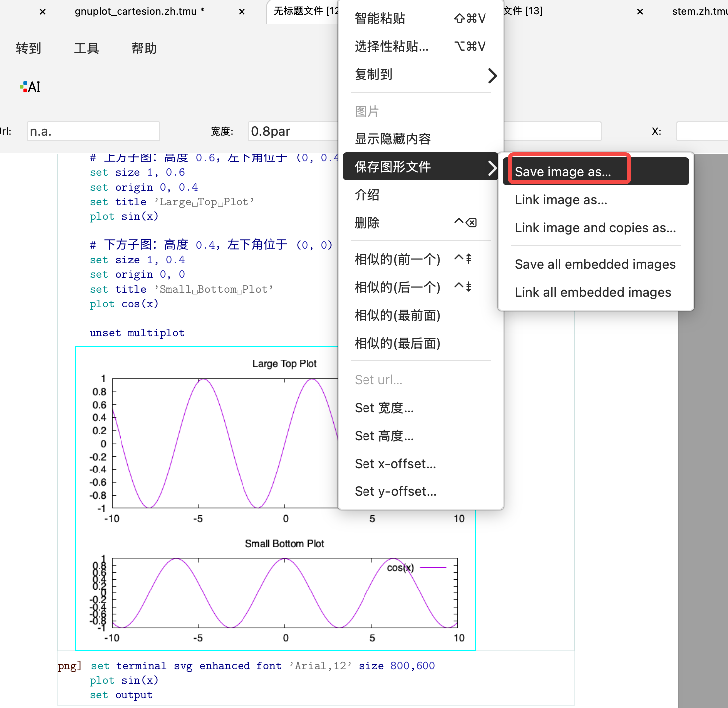The height and width of the screenshot is (708, 728).
Task: Select Link all embedded images
Action: click(593, 292)
